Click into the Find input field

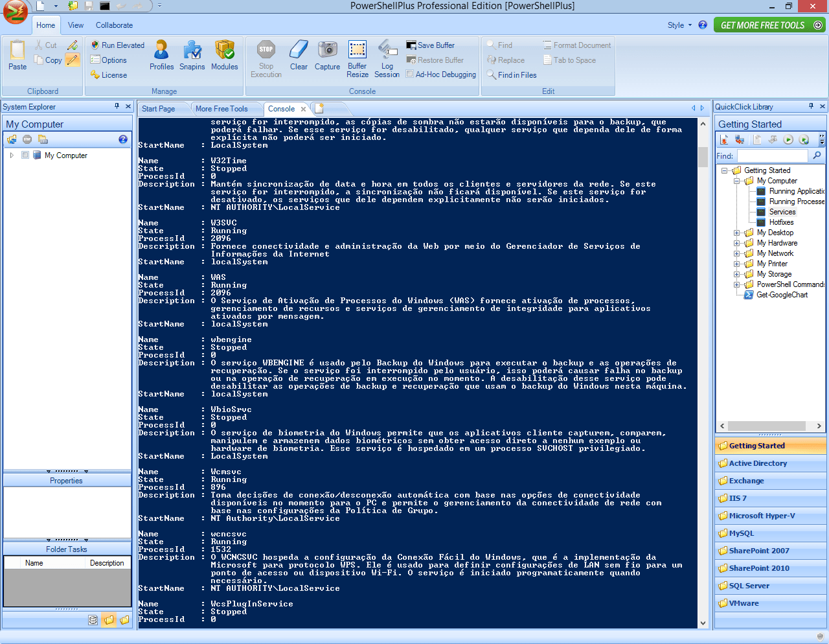772,155
